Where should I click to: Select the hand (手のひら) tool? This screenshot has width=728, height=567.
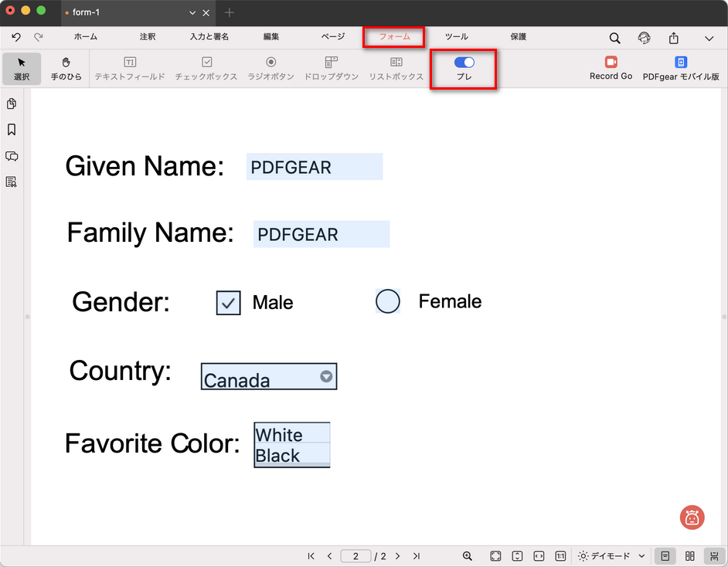[66, 68]
